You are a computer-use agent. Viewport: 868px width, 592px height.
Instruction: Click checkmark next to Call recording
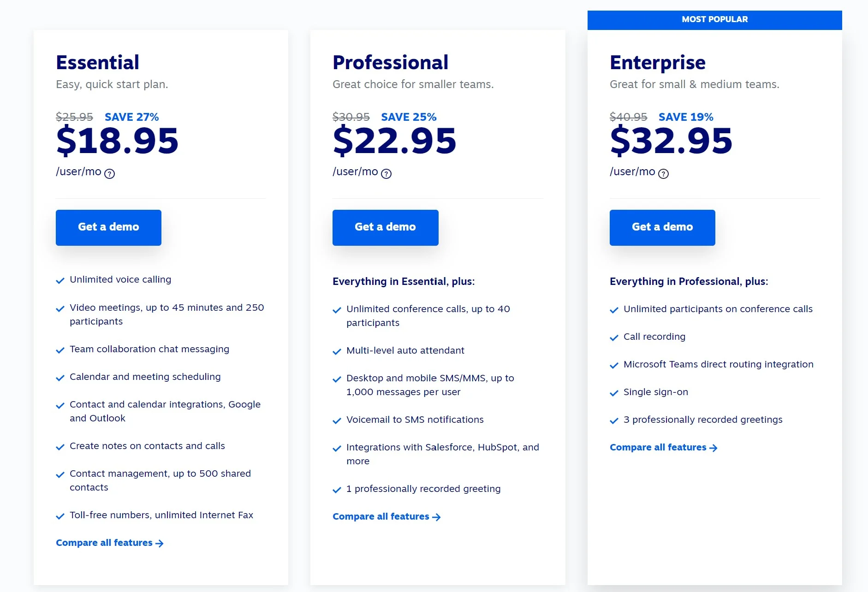pos(614,338)
